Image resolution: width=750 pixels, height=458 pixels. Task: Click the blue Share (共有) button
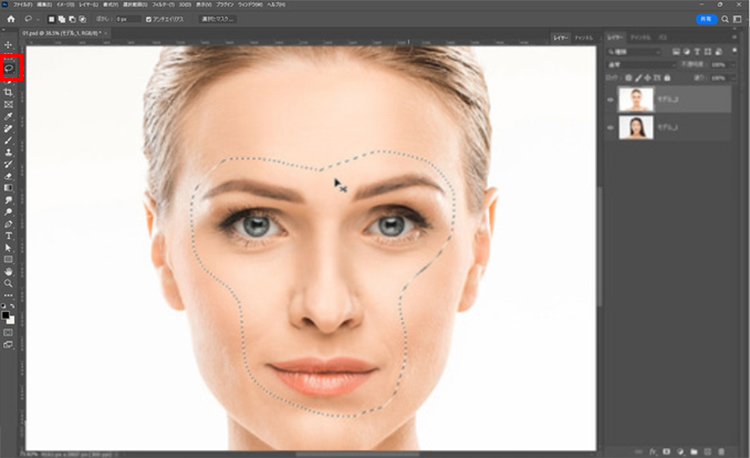pos(707,18)
